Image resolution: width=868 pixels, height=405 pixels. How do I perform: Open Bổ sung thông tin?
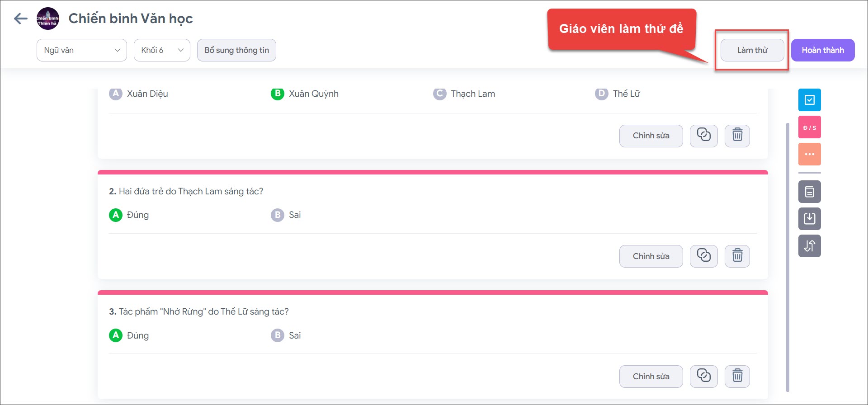tap(236, 50)
